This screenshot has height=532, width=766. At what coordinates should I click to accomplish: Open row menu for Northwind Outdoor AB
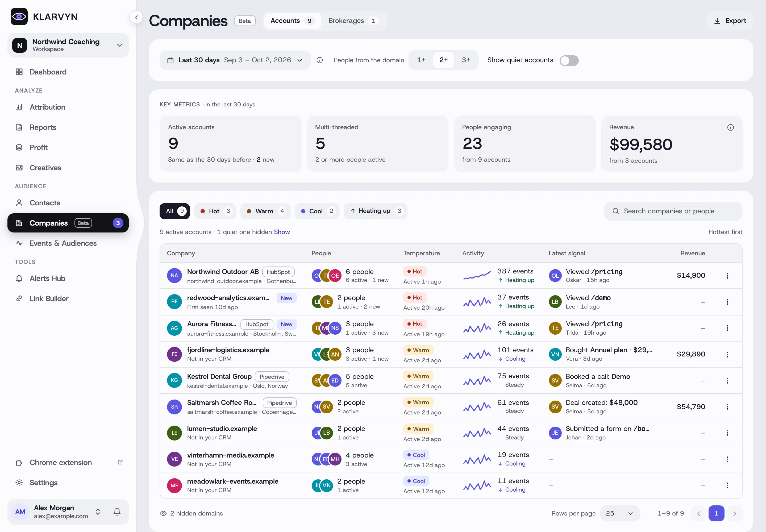pos(727,276)
